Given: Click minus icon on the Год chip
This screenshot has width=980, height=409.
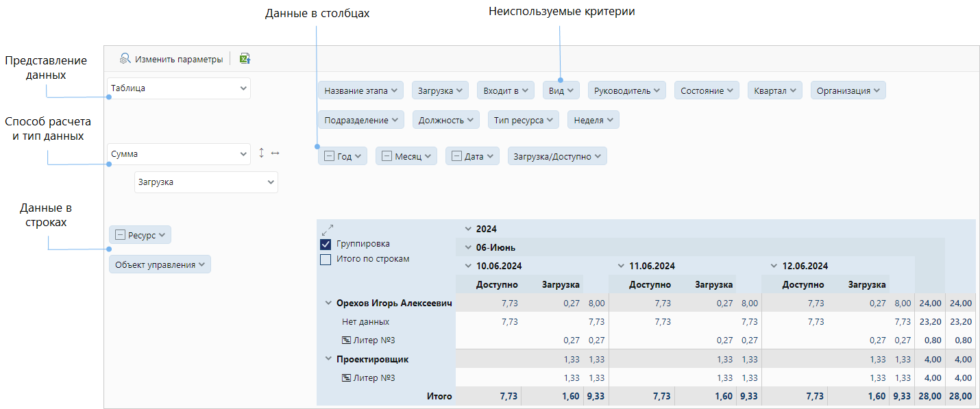Looking at the screenshot, I should (x=329, y=156).
